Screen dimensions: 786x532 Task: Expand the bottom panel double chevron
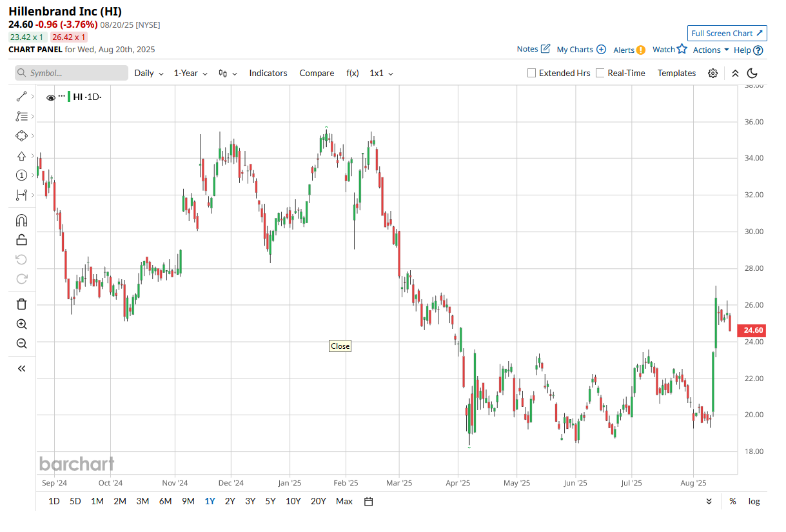point(709,501)
